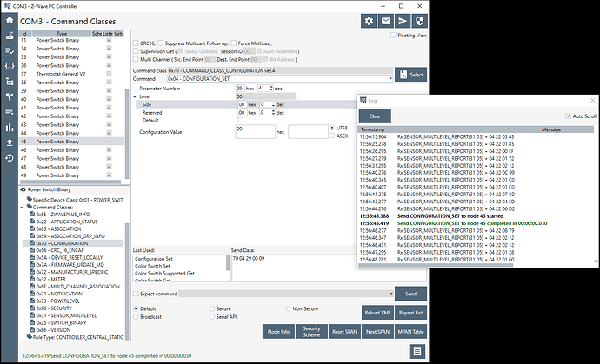Enable the CRC16 checkbox

pos(136,42)
